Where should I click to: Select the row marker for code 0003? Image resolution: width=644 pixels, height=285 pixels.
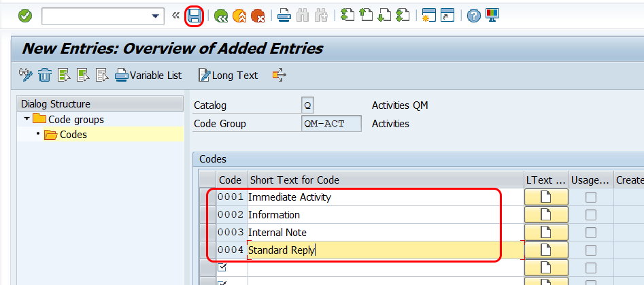(x=208, y=233)
